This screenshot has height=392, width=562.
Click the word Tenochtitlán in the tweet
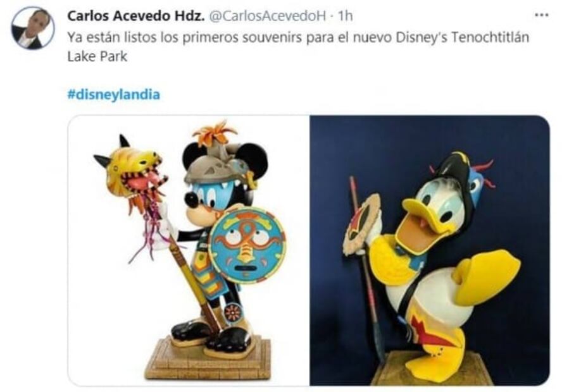[x=490, y=37]
